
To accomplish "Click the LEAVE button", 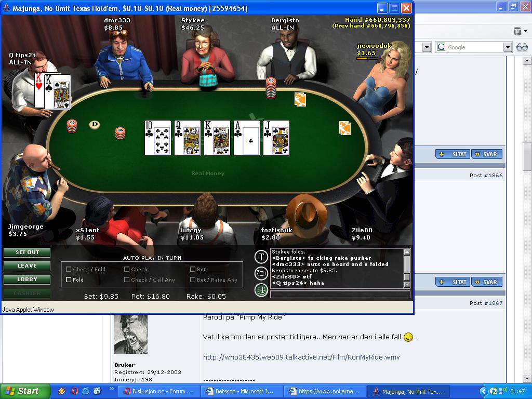I will (x=27, y=266).
